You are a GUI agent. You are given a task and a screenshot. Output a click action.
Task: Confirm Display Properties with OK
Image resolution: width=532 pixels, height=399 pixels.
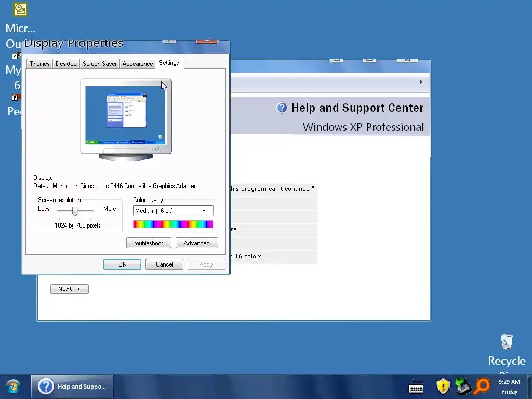[122, 264]
